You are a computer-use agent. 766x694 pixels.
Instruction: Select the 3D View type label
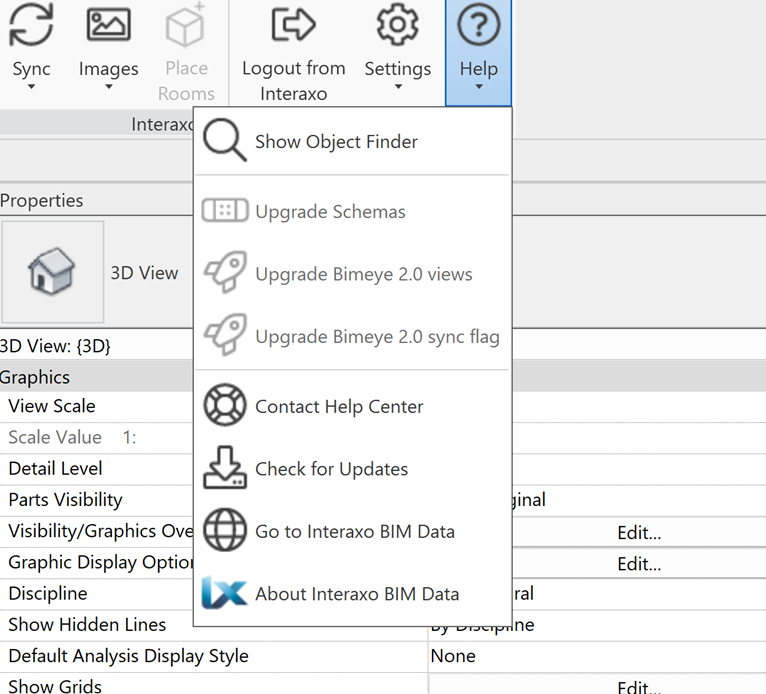(x=144, y=273)
